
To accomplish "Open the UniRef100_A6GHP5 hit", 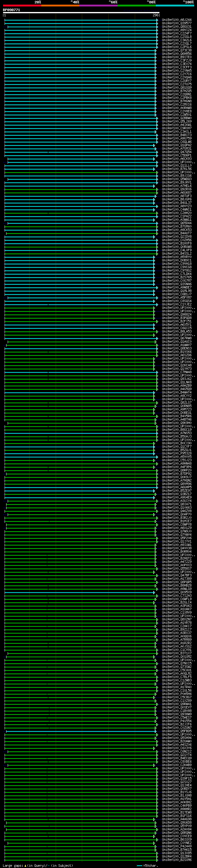I will click(177, 487).
